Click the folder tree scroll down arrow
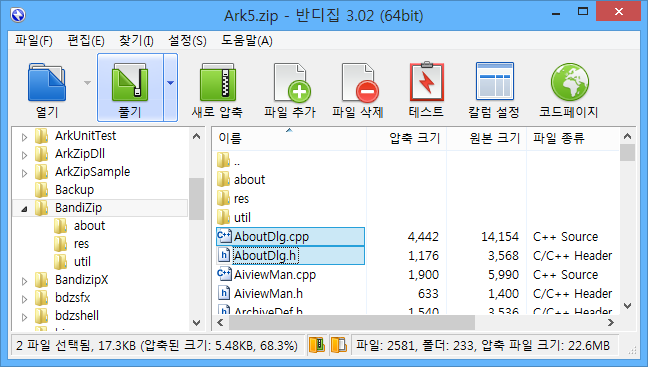Viewport: 648px width, 367px height. coord(197,323)
